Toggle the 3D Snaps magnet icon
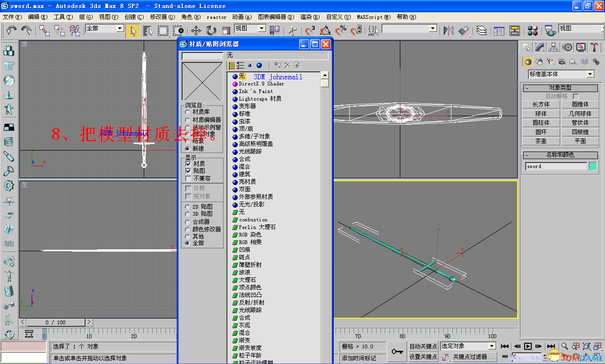605x364 pixels. (x=310, y=31)
